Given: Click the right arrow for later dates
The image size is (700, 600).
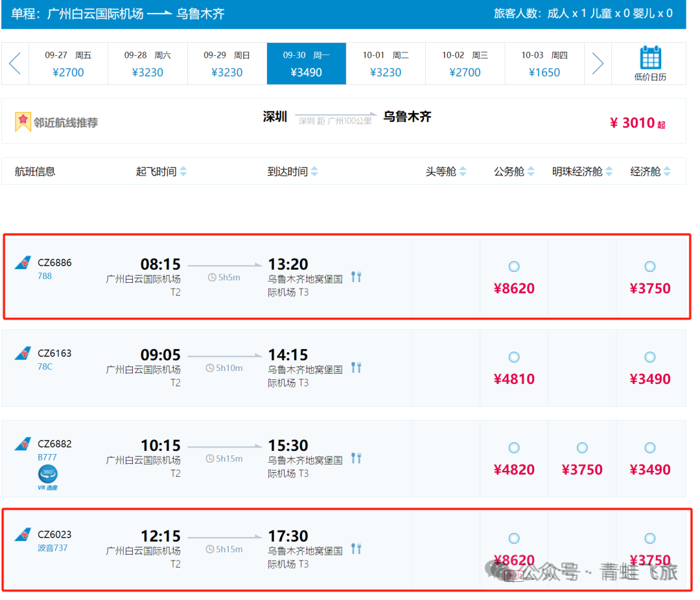Looking at the screenshot, I should [x=598, y=64].
